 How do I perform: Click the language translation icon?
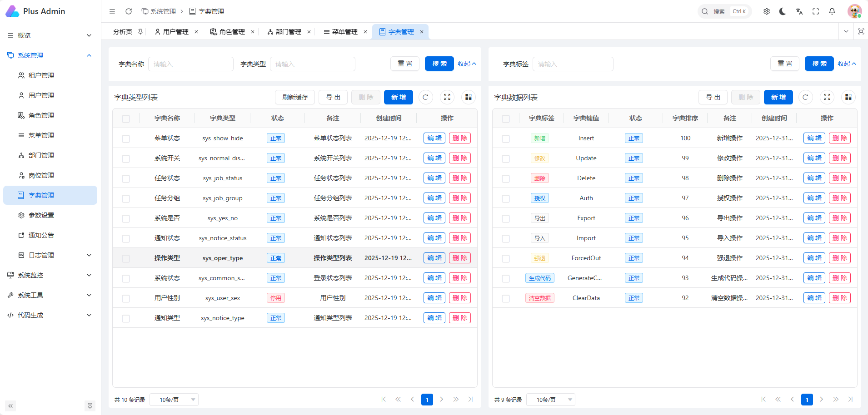799,11
